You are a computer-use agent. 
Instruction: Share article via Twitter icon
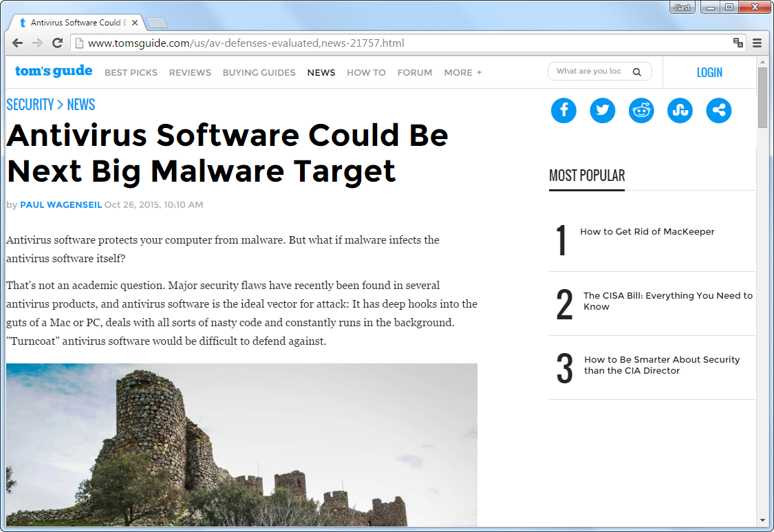point(603,110)
